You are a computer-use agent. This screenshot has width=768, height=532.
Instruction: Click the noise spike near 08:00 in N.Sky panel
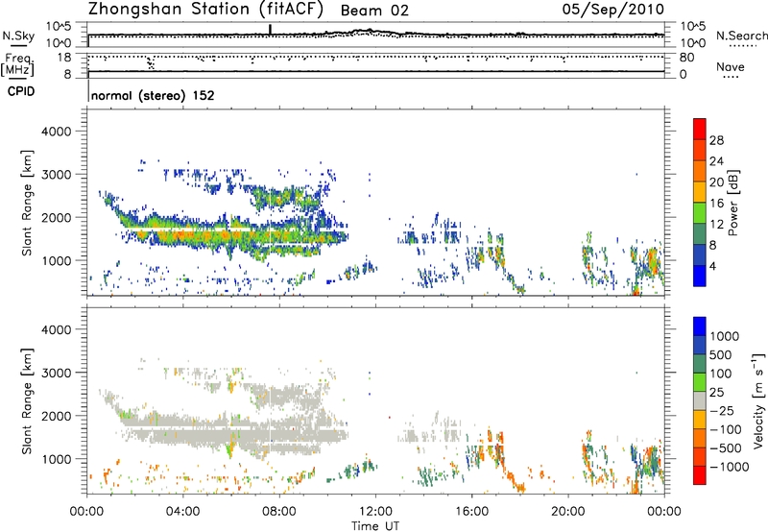pos(270,30)
